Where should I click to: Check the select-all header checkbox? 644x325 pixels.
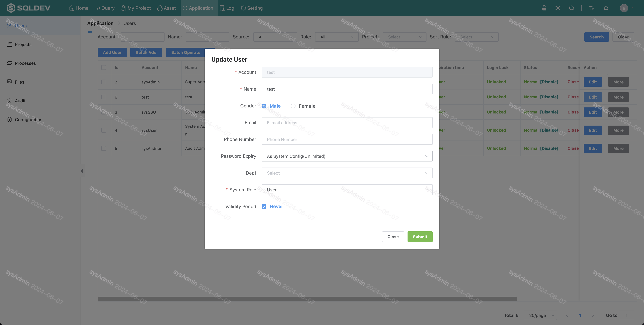103,67
